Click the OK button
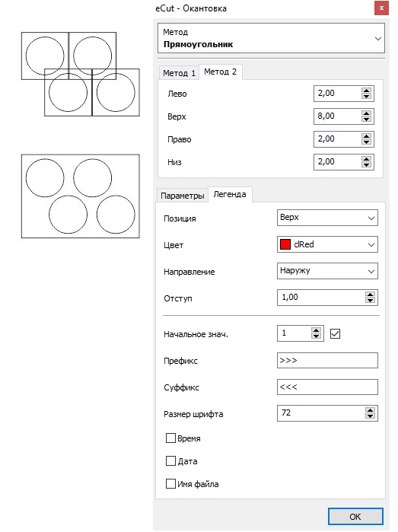 pyautogui.click(x=355, y=516)
